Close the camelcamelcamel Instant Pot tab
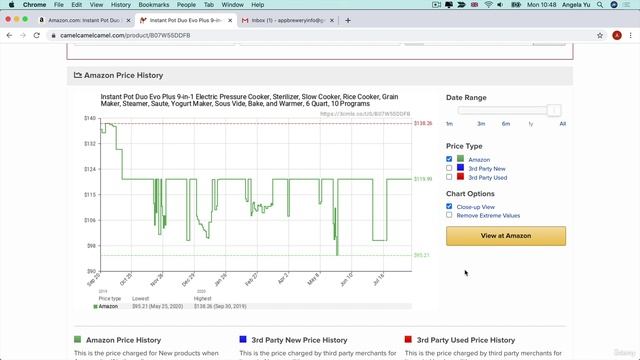The width and height of the screenshot is (640, 360). tap(230, 20)
